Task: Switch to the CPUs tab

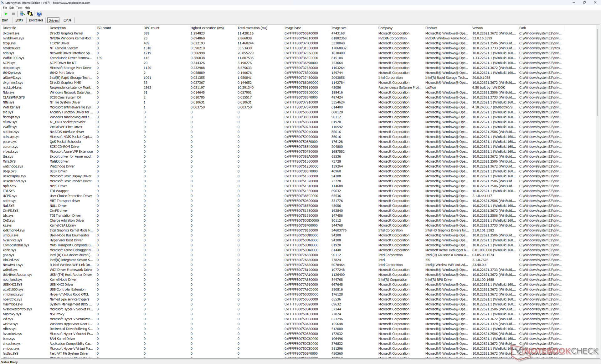Action: click(x=67, y=20)
